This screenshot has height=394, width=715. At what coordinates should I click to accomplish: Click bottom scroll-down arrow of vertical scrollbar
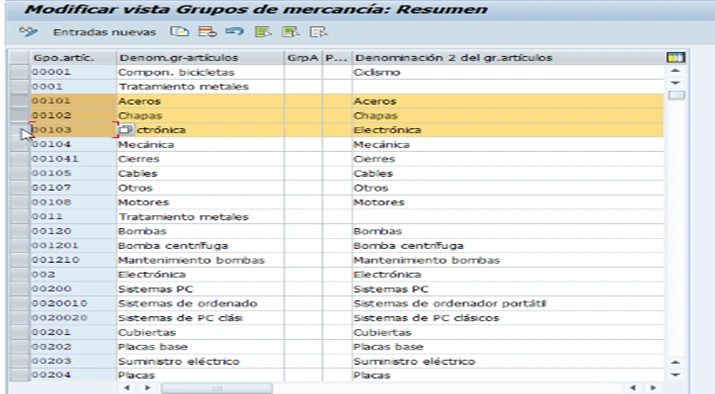[676, 374]
